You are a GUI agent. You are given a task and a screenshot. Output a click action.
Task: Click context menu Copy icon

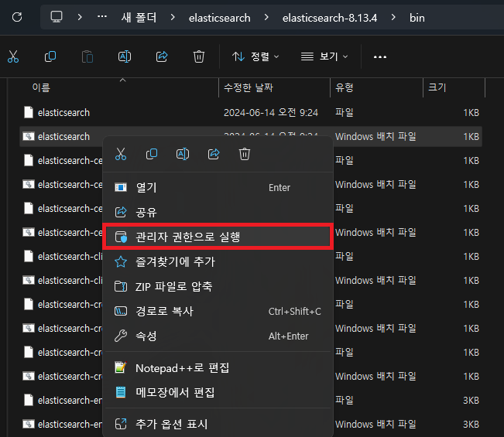tap(152, 154)
